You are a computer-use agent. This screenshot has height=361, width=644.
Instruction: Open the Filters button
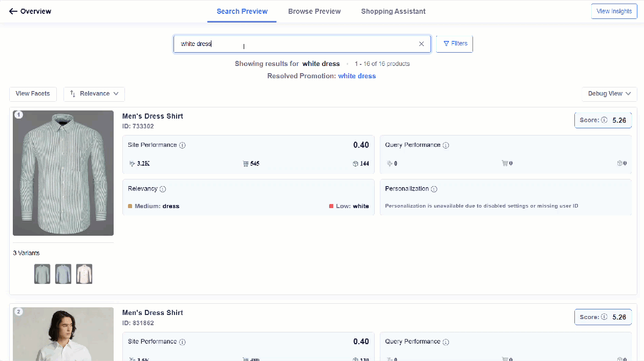pyautogui.click(x=455, y=44)
